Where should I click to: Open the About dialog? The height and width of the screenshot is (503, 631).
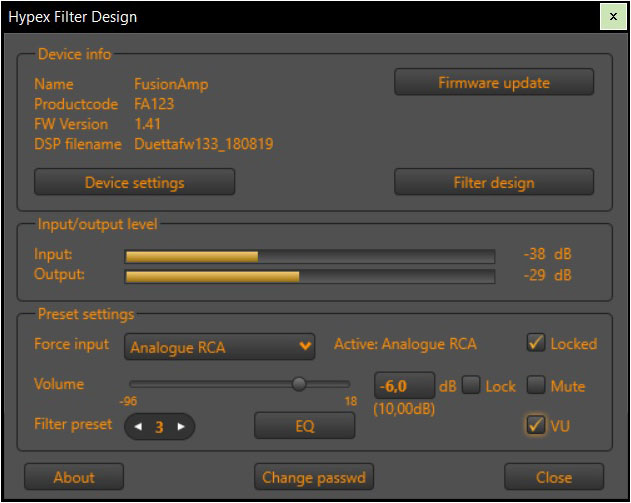point(74,477)
